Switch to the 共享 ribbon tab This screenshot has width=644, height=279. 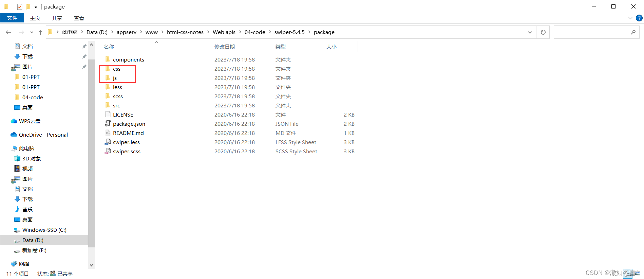click(57, 18)
